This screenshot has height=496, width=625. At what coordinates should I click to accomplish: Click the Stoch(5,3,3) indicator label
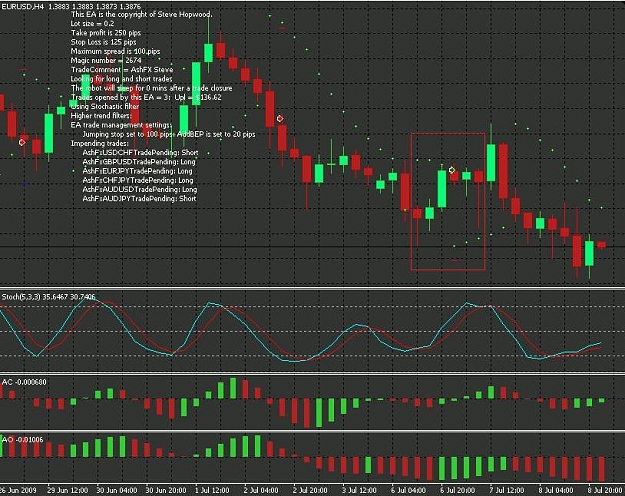(x=48, y=297)
